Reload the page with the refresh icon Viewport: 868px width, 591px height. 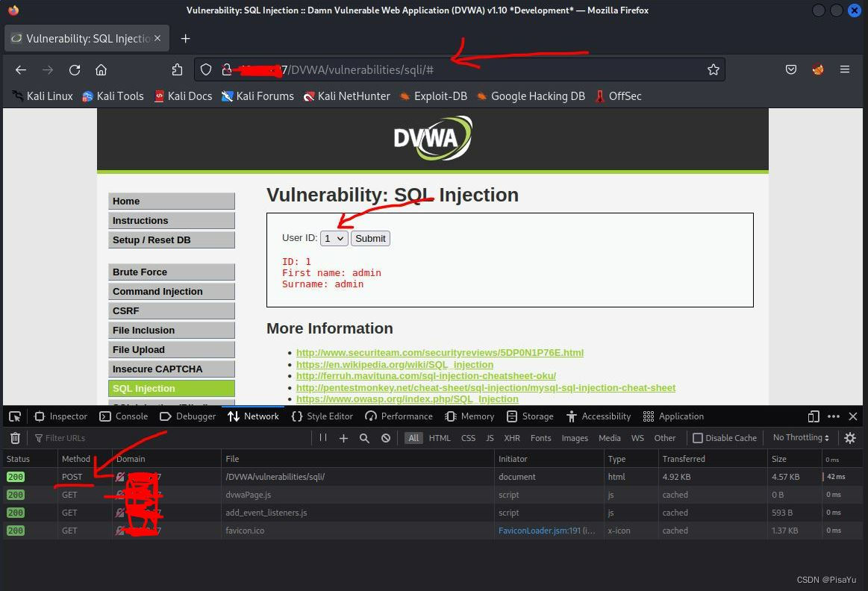(x=75, y=69)
